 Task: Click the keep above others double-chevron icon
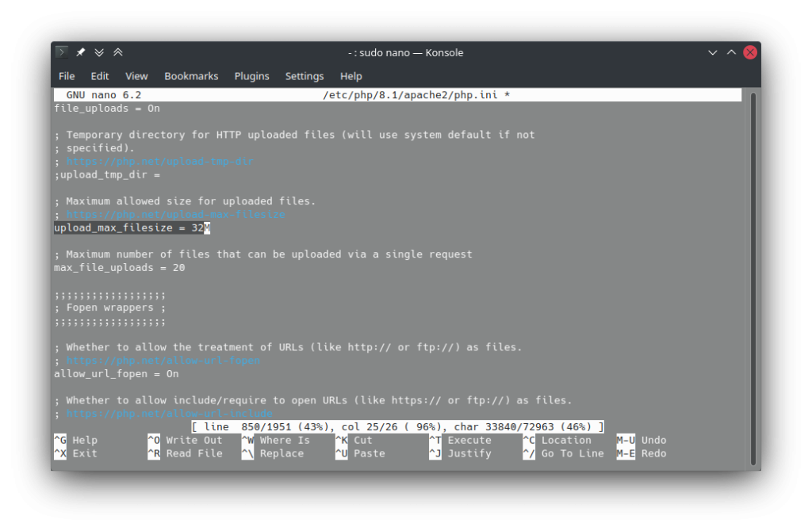pyautogui.click(x=117, y=52)
